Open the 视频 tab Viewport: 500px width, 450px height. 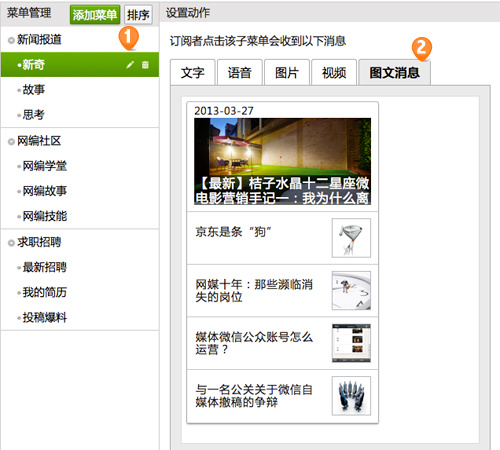(334, 72)
